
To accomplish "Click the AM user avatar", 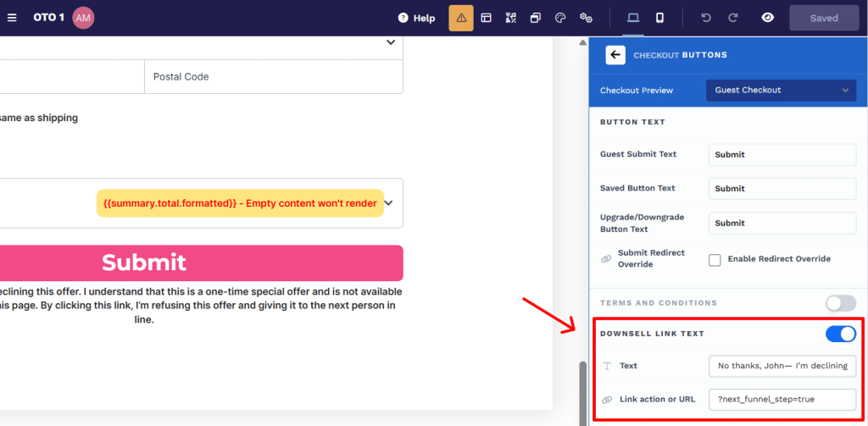I will 83,18.
